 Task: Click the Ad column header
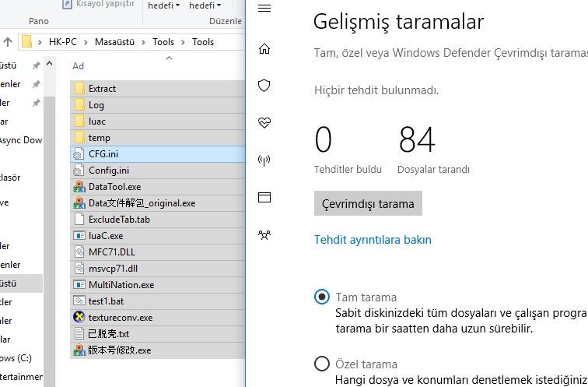[x=78, y=66]
